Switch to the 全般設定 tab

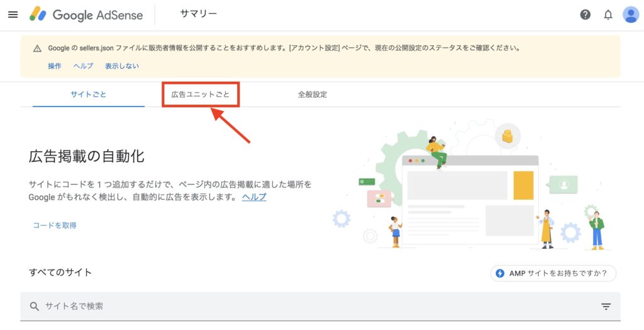pyautogui.click(x=313, y=94)
